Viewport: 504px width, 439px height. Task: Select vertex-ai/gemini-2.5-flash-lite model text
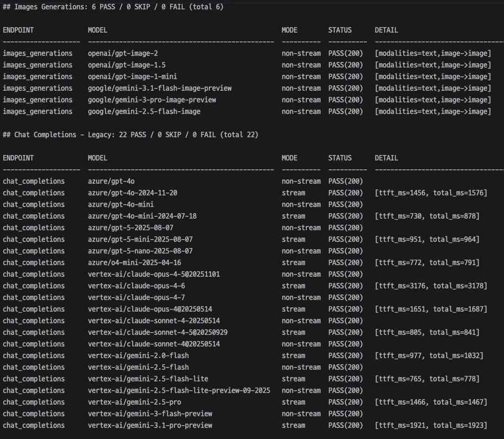(x=148, y=379)
